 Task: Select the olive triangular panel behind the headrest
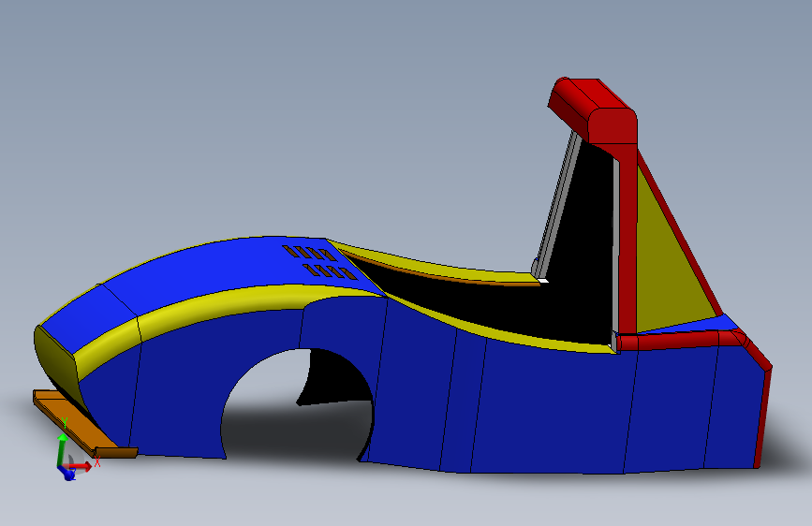point(670,271)
